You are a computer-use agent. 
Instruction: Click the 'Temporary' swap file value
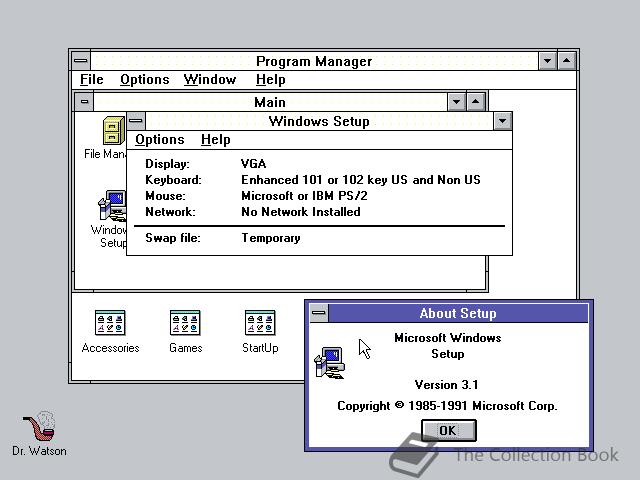click(x=271, y=238)
